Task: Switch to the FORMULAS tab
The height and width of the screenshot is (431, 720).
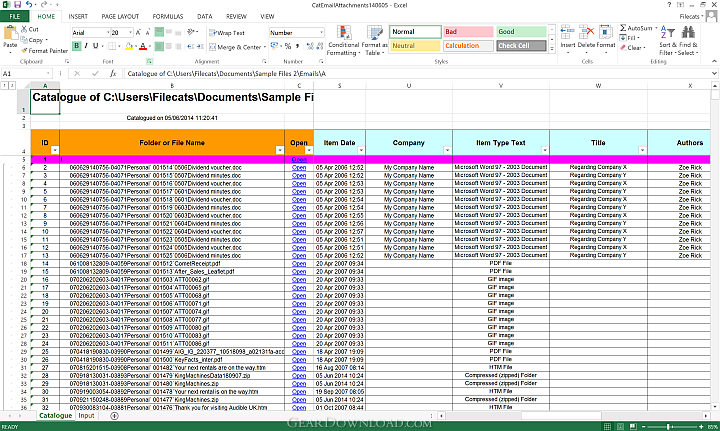Action: tap(168, 17)
